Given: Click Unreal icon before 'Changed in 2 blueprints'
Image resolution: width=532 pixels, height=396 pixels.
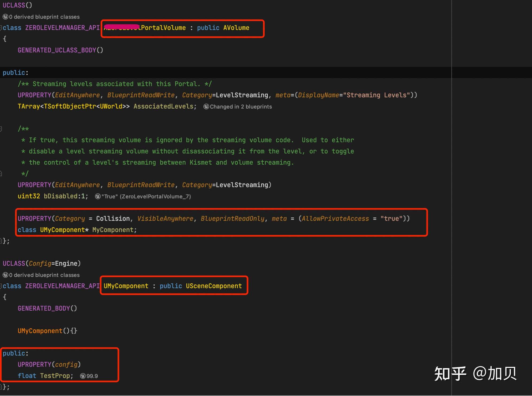Looking at the screenshot, I should click(x=206, y=106).
